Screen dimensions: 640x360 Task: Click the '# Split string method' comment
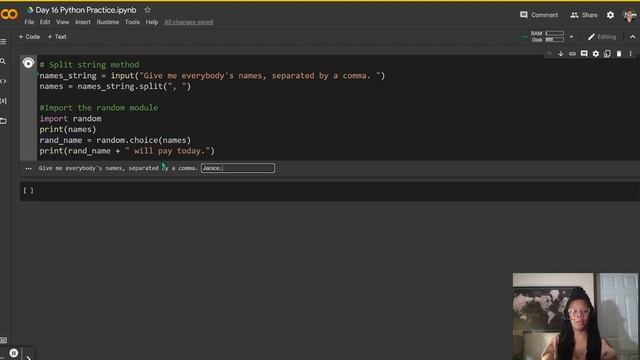89,65
